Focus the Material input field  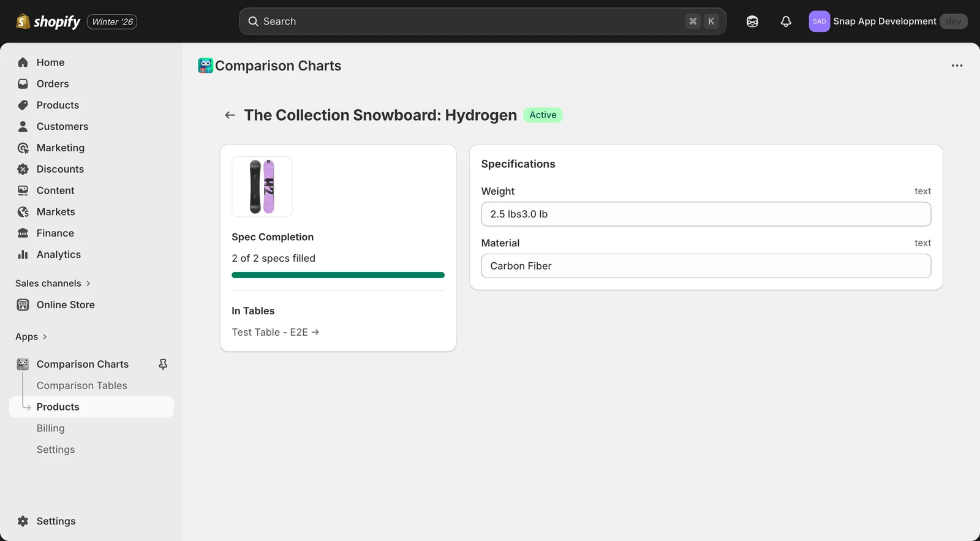click(706, 266)
